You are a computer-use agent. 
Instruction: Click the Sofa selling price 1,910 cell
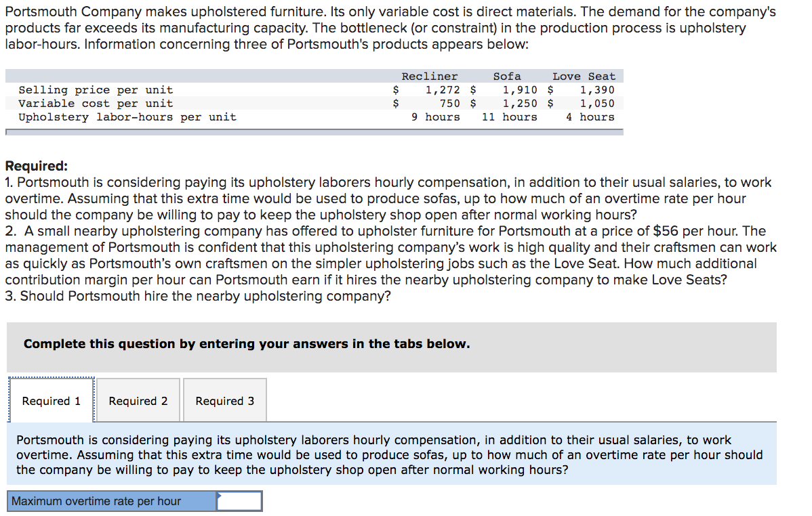(x=520, y=90)
